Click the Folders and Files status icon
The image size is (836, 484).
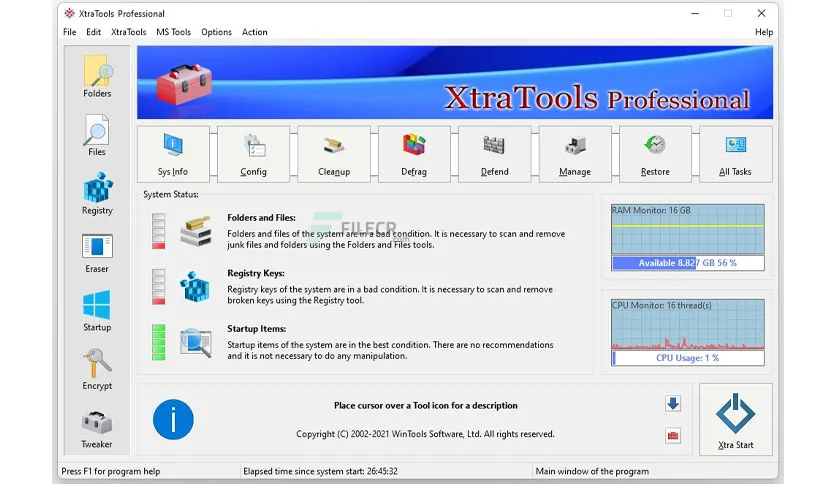196,231
